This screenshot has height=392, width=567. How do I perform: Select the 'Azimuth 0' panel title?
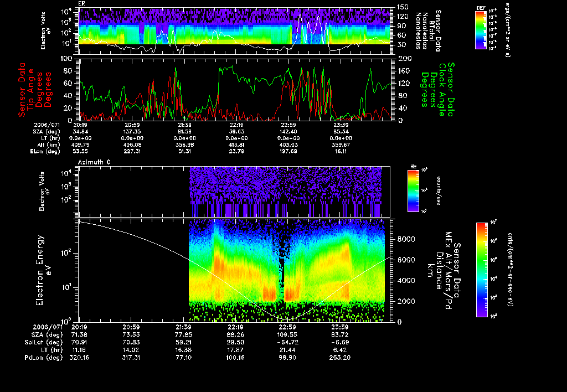[x=94, y=162]
